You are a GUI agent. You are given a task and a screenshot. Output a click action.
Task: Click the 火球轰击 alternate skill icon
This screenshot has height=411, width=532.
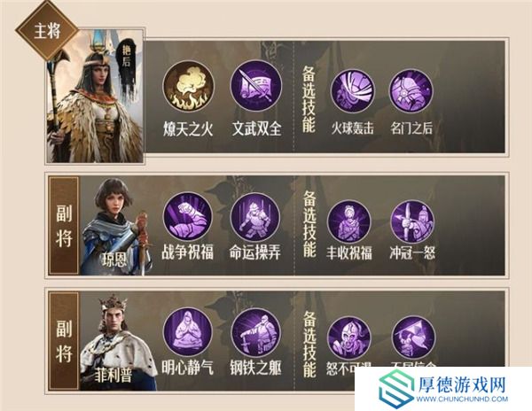click(353, 91)
